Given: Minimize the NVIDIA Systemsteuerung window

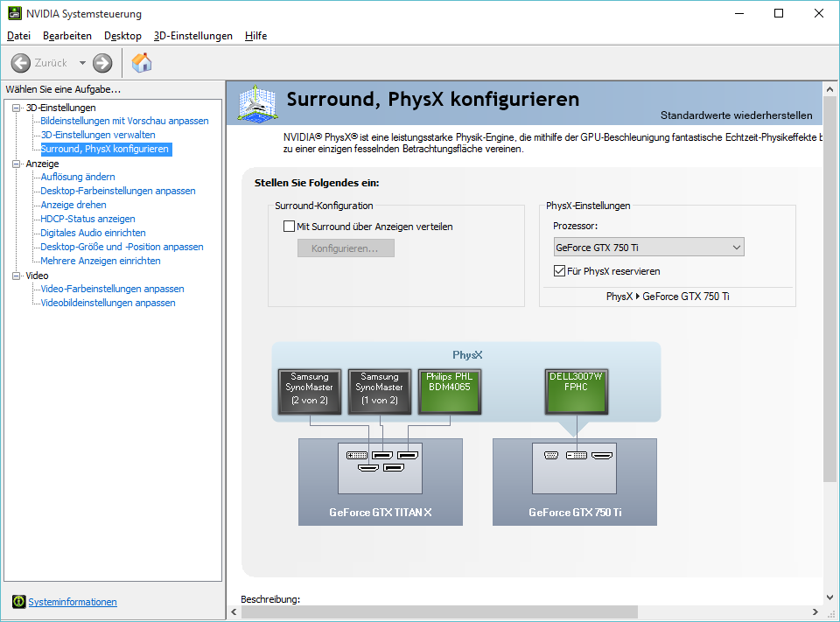Looking at the screenshot, I should coord(740,13).
